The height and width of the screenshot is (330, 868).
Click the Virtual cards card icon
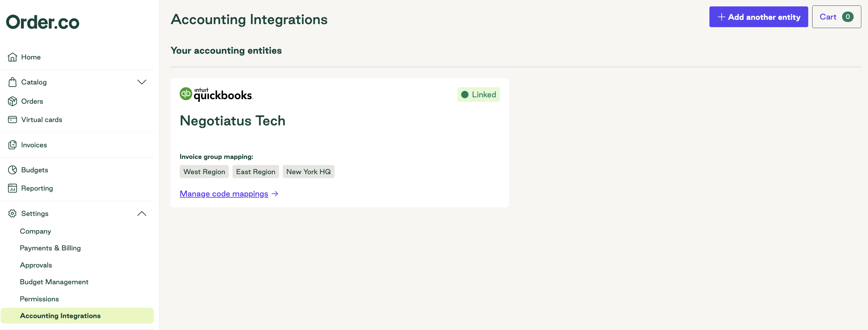(13, 120)
